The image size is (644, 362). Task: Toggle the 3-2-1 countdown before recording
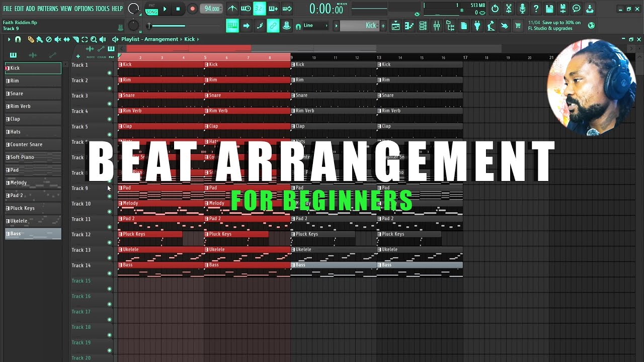point(260,9)
